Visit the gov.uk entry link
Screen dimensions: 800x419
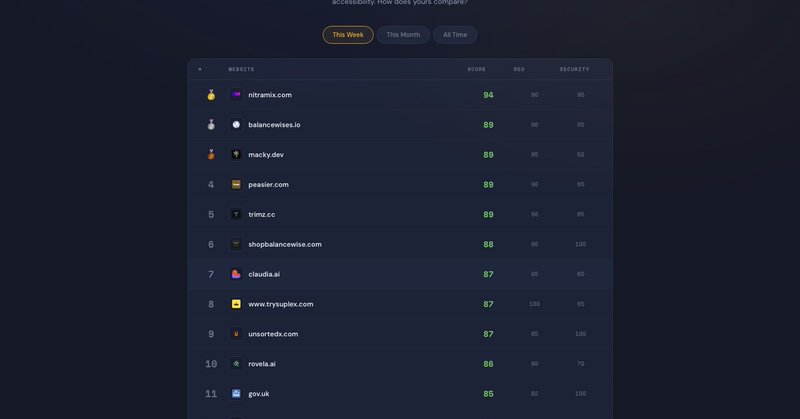(261, 394)
